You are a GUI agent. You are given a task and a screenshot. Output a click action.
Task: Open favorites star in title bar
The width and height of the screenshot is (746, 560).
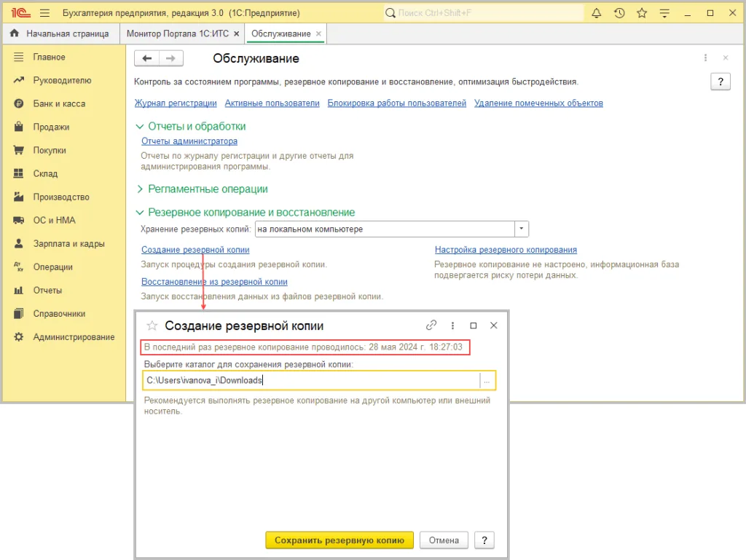coord(642,13)
